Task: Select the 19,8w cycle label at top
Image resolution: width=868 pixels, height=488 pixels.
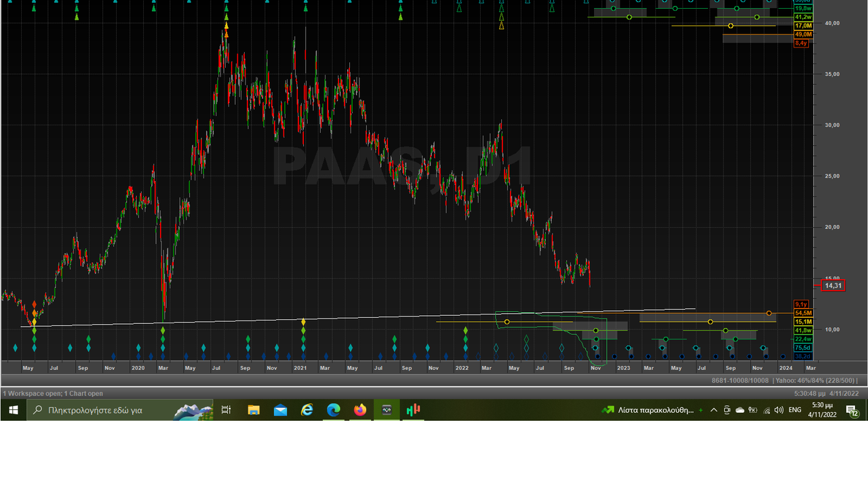Action: click(x=803, y=8)
